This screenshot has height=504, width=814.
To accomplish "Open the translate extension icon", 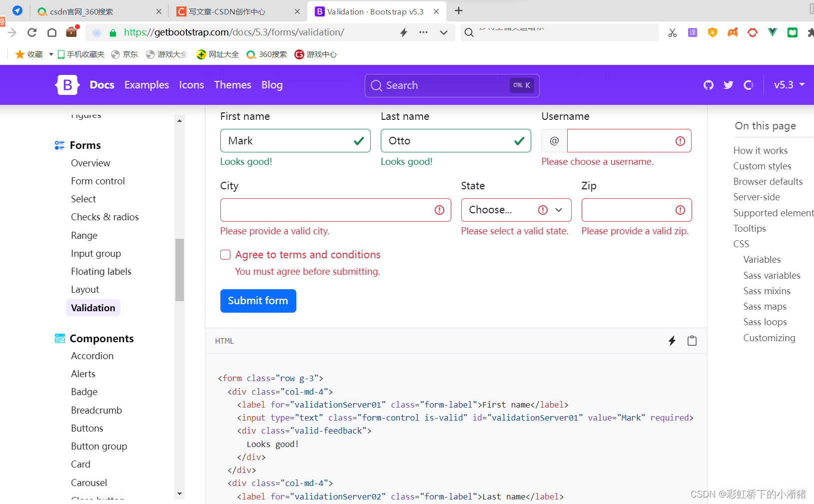I will pyautogui.click(x=692, y=32).
